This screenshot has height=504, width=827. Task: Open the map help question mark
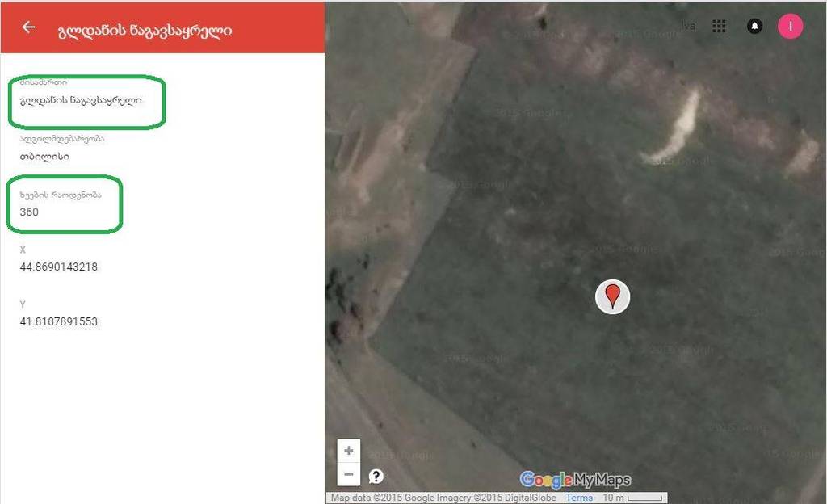[376, 476]
